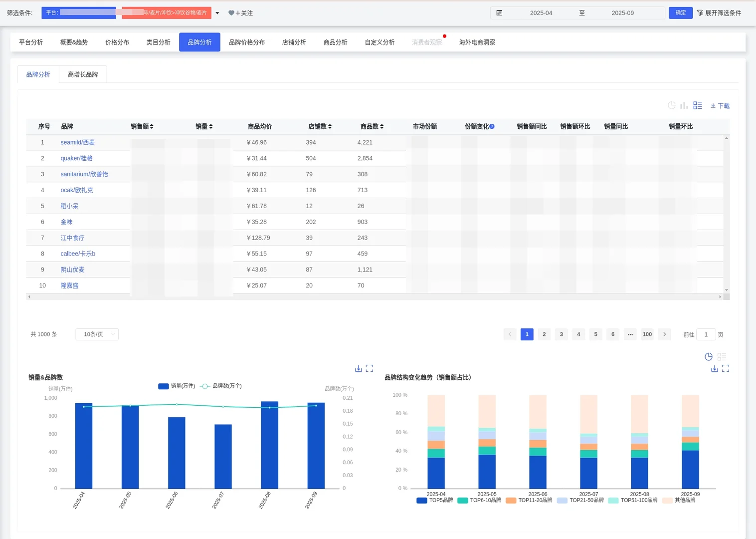Go to next page arrow

664,334
